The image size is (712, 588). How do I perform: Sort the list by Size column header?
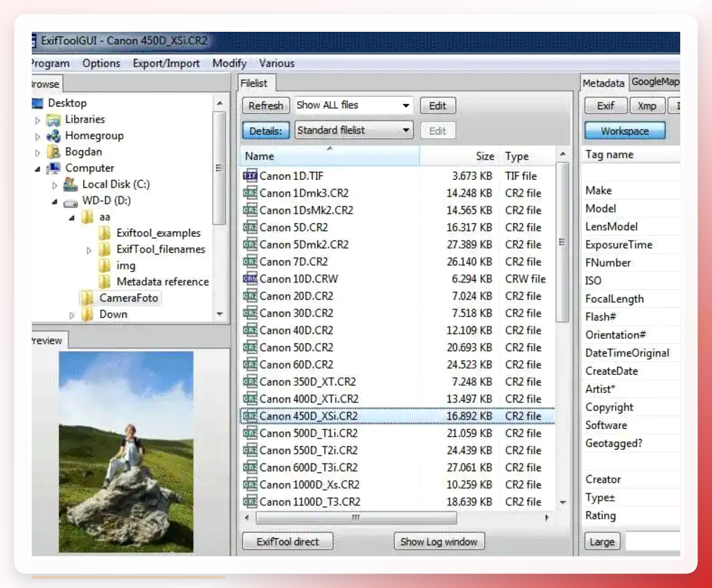459,156
